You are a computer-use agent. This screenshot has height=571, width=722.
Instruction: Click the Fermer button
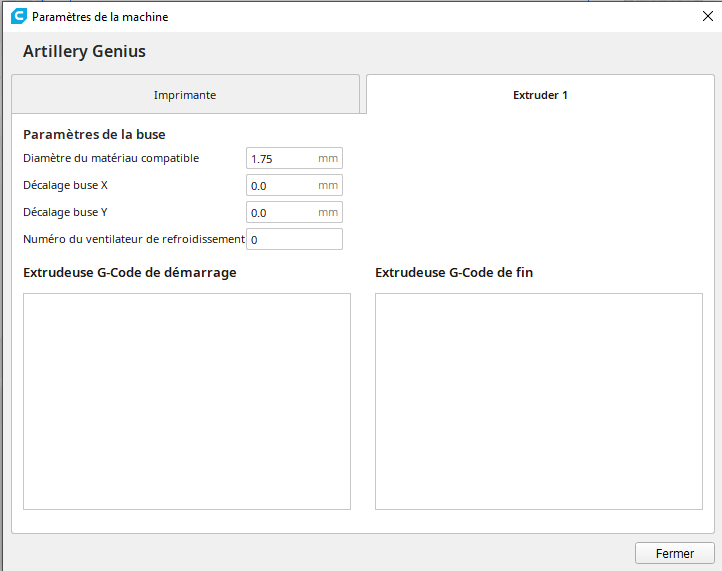675,553
